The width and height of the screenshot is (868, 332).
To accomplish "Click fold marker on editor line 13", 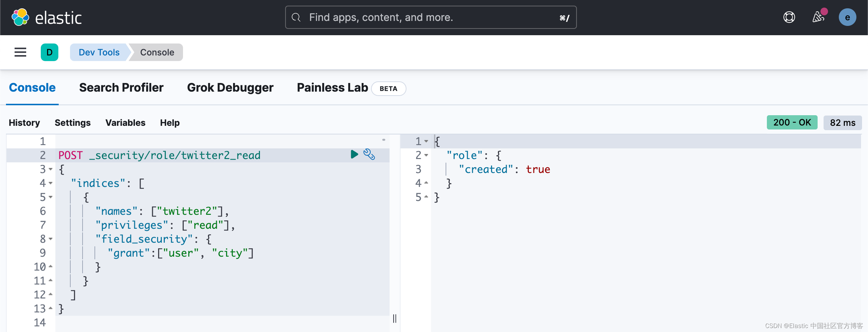I will [x=50, y=308].
